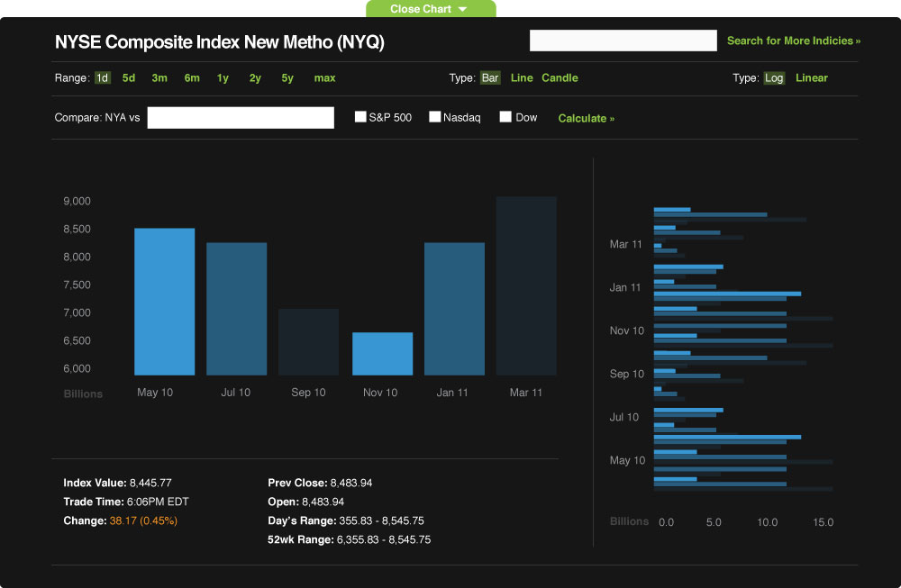Select the Sep 10 bar in chart

pyautogui.click(x=308, y=342)
